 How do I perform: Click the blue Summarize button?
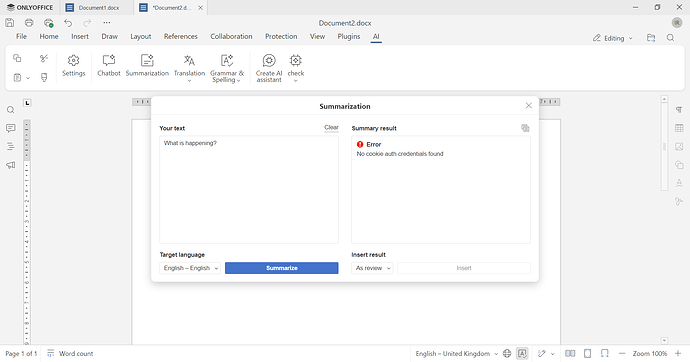tap(282, 268)
